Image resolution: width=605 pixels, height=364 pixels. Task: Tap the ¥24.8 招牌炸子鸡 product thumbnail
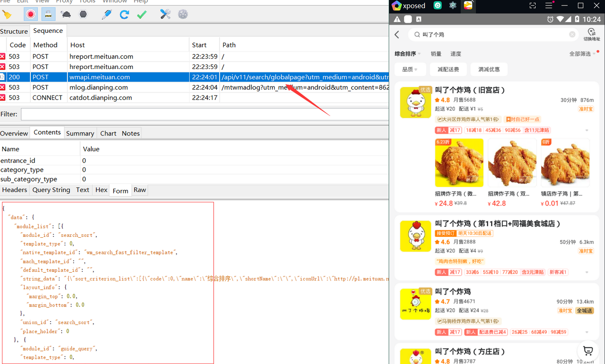(x=459, y=163)
